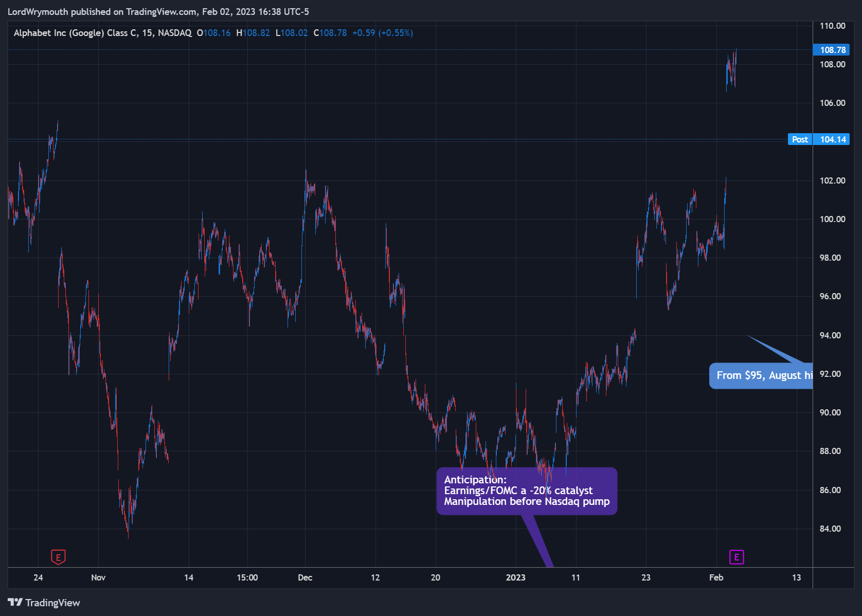Click the high value H108.82
This screenshot has width=862, height=616.
(x=253, y=33)
